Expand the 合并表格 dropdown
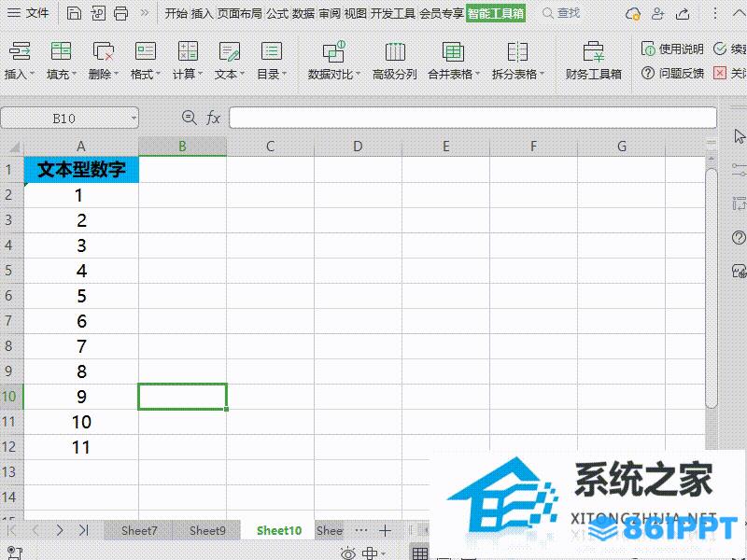The image size is (747, 560). (x=453, y=74)
